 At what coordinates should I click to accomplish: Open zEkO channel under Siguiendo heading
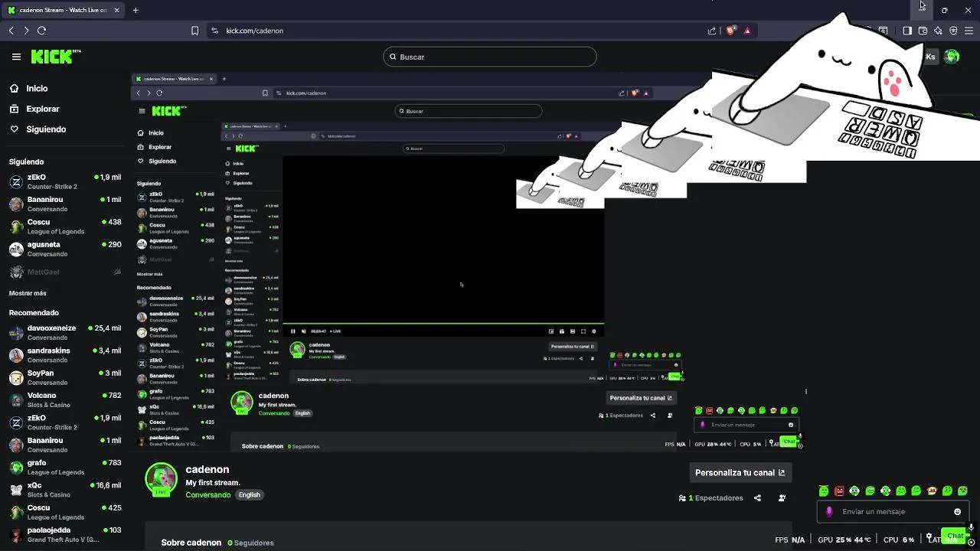point(65,181)
